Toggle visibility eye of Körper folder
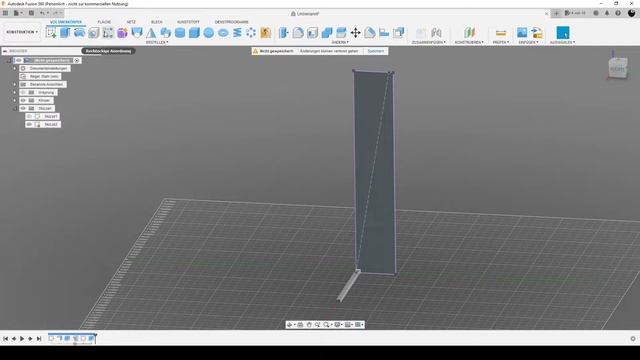This screenshot has height=360, width=640. tap(23, 100)
